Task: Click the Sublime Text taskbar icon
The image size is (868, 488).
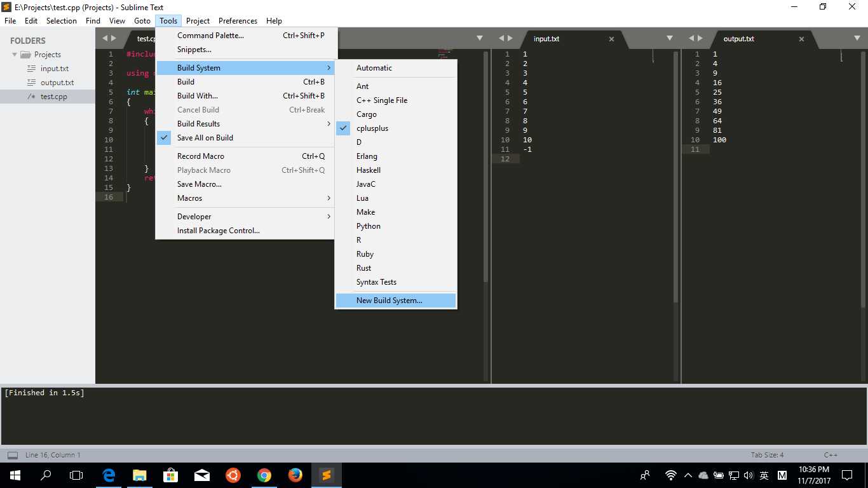Action: tap(327, 475)
